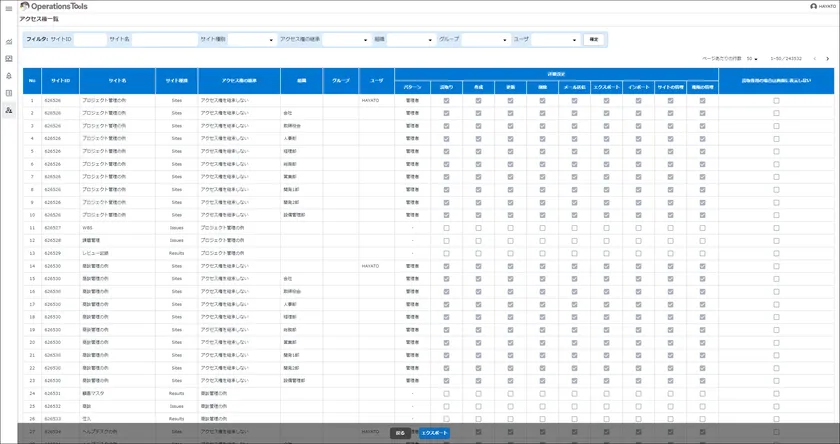Click the サイト名 column header
This screenshot has width=840, height=444.
(118, 81)
